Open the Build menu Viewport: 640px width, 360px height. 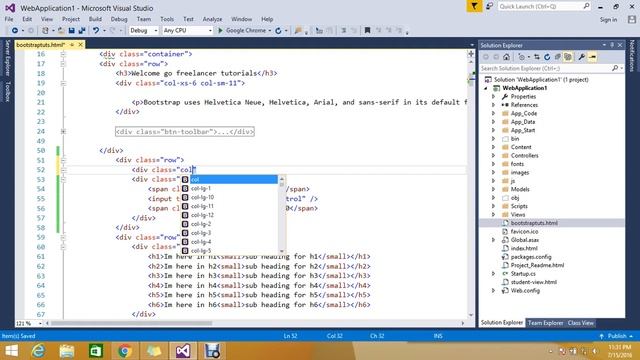95,19
